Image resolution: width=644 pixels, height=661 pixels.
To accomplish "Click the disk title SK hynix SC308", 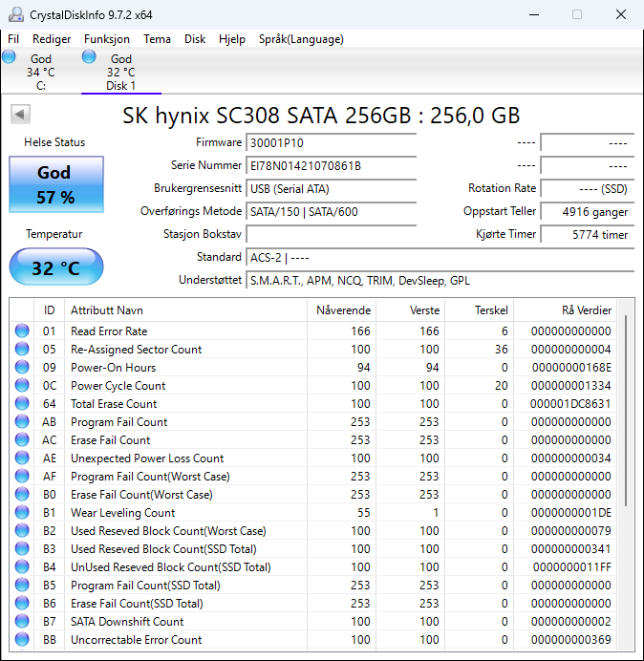I will click(321, 115).
